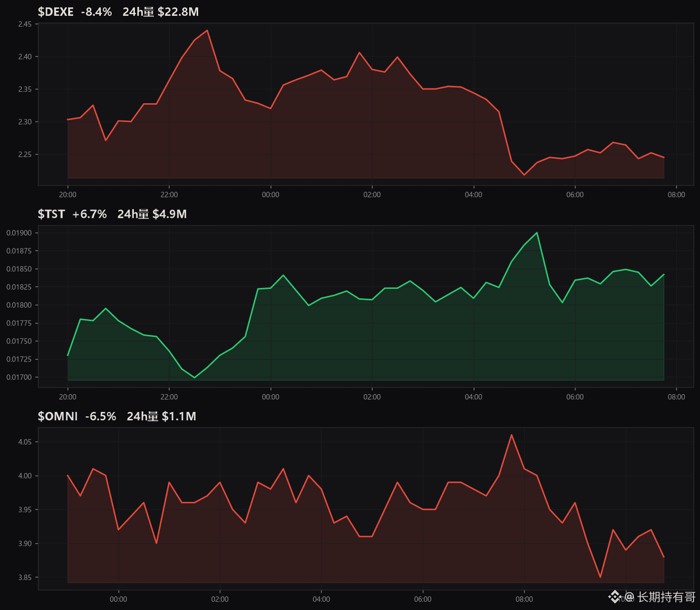Click the 08:00 label under DEXE chart

(x=676, y=195)
